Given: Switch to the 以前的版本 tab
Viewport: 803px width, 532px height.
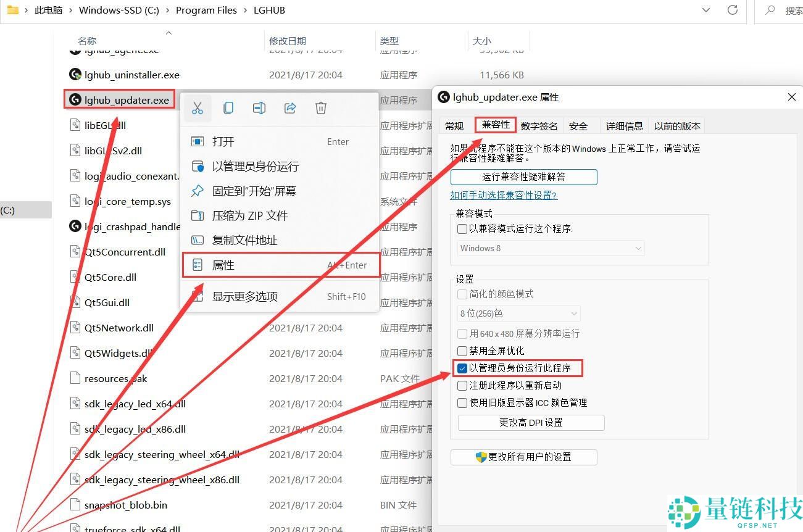Looking at the screenshot, I should (x=677, y=126).
